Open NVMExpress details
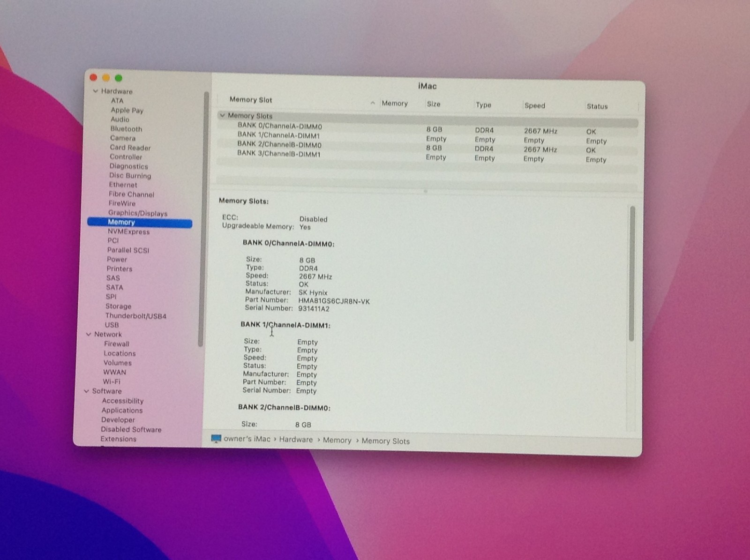Image resolution: width=750 pixels, height=560 pixels. tap(128, 231)
